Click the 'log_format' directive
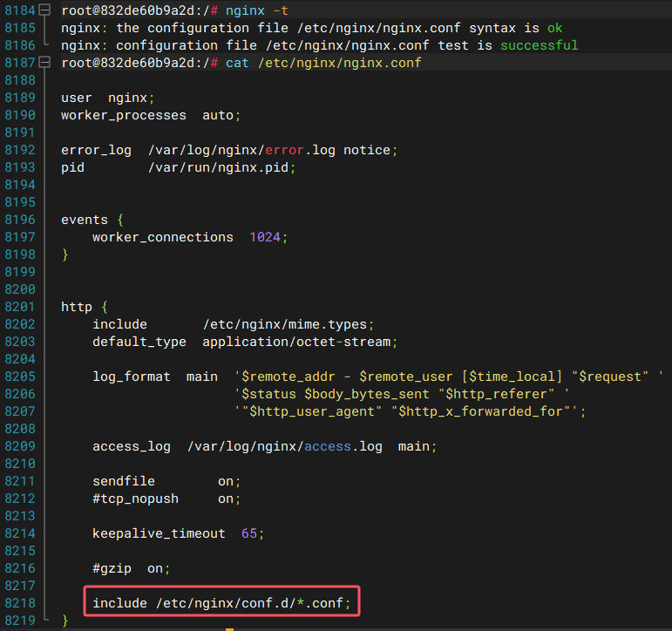Screen dimensions: 672x631 pos(132,377)
